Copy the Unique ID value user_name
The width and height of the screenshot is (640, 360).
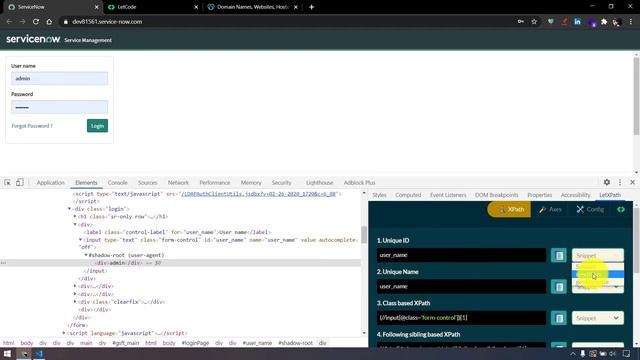(x=559, y=256)
